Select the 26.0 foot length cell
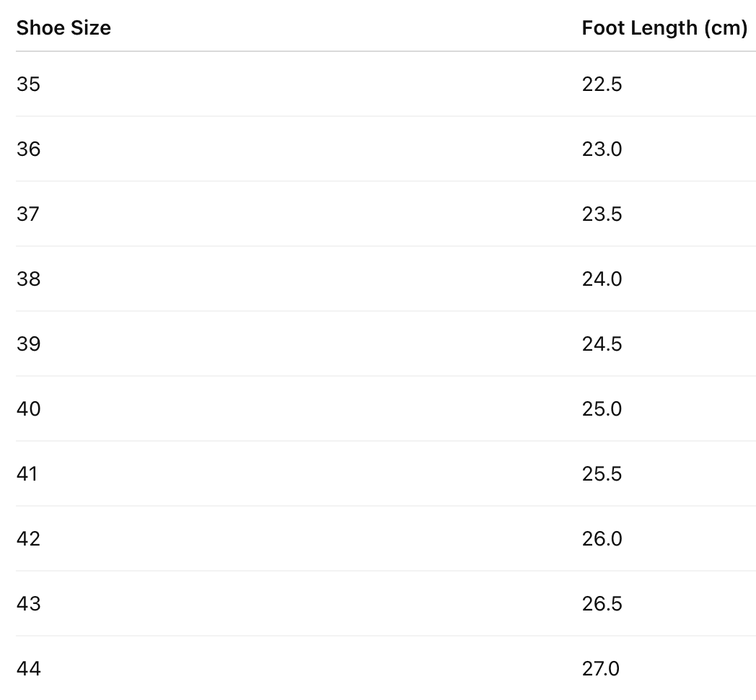Viewport: 756px width, 700px height. point(602,539)
